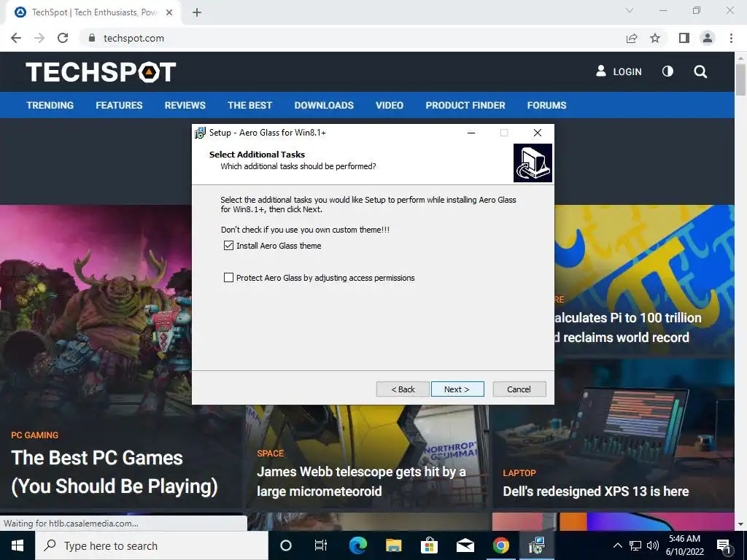Open Cortana circle icon on taskbar
Image resolution: width=747 pixels, height=560 pixels.
286,545
